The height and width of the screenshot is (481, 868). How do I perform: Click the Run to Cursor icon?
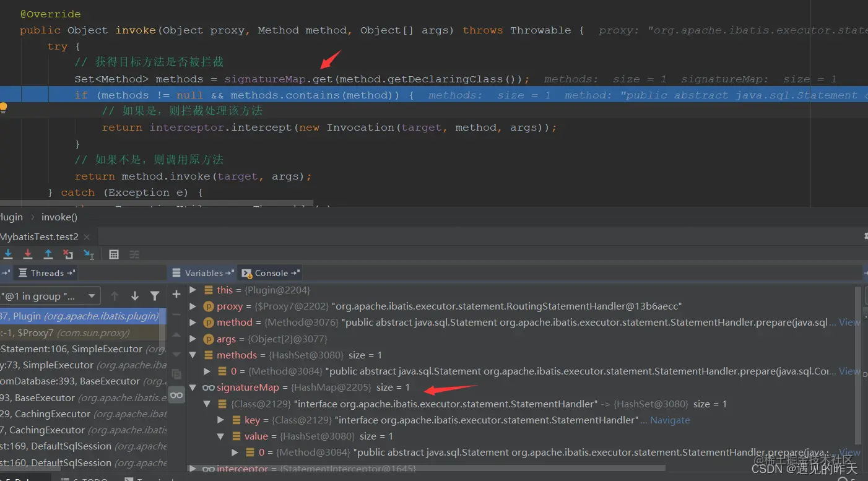89,254
